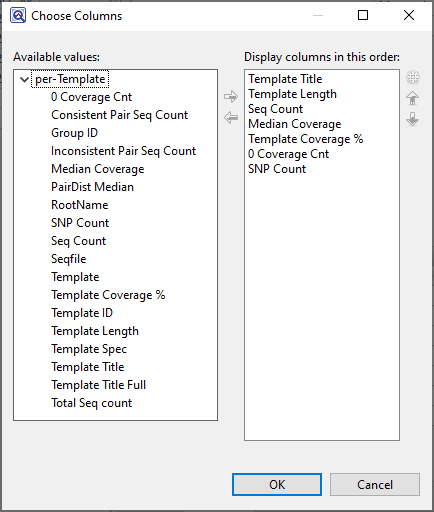Viewport: 434px width, 512px height.
Task: Click the move column up arrow
Action: (413, 98)
